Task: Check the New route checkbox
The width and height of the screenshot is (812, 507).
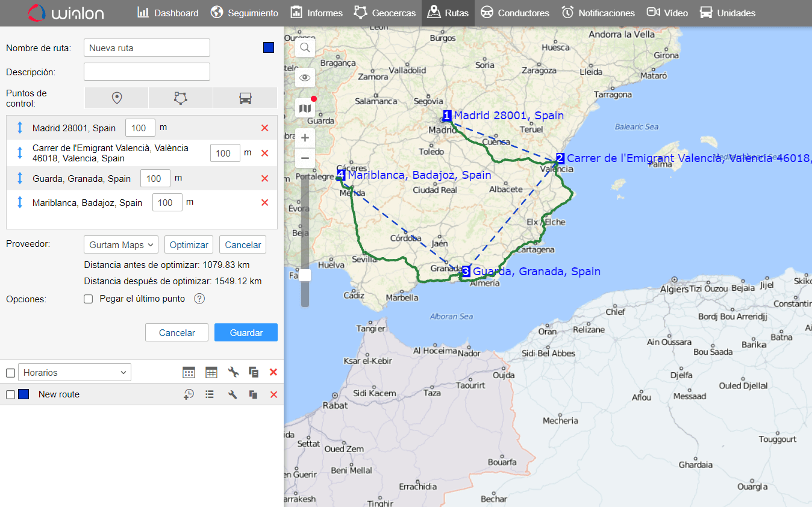Action: click(10, 394)
